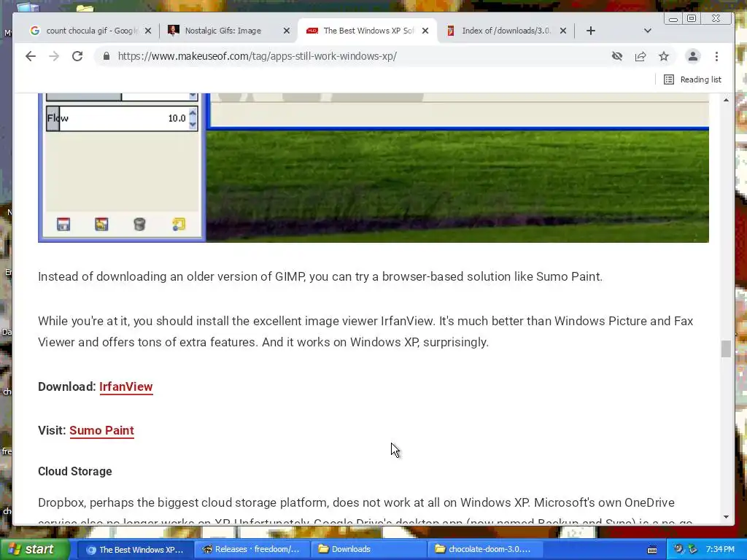Open the Chrome profile menu
This screenshot has width=747, height=560.
pyautogui.click(x=693, y=56)
